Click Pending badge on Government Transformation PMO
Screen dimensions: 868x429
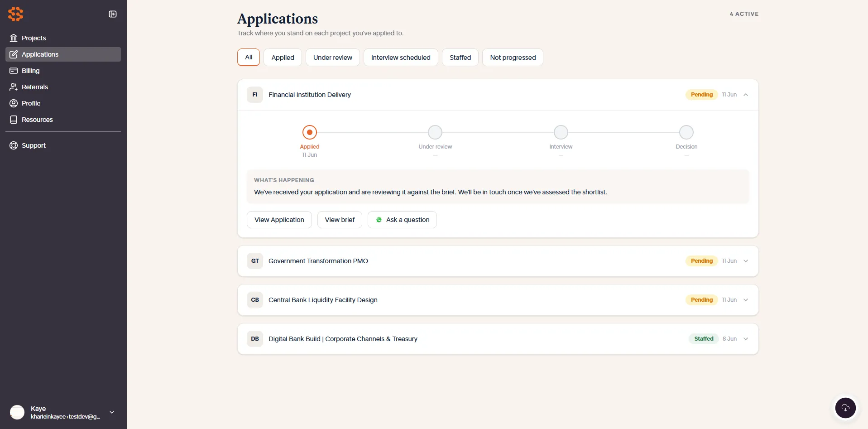click(x=702, y=261)
